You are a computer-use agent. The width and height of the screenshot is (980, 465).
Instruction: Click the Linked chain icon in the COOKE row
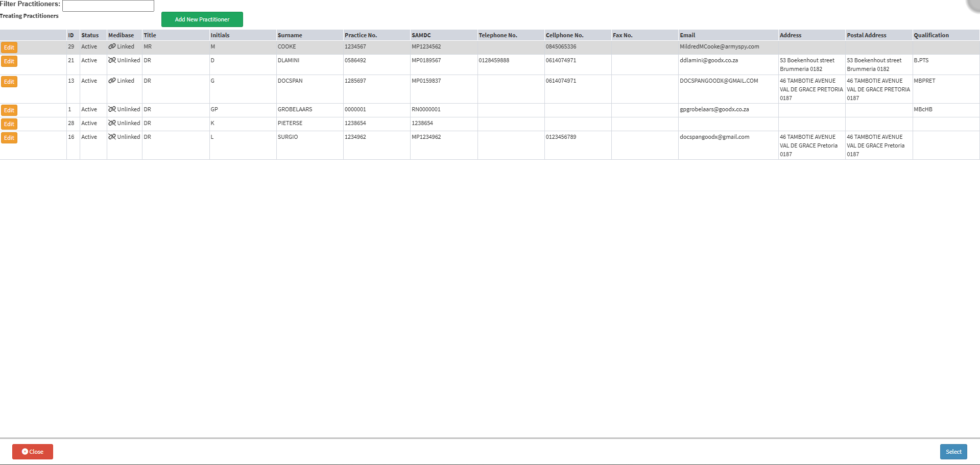[x=112, y=46]
